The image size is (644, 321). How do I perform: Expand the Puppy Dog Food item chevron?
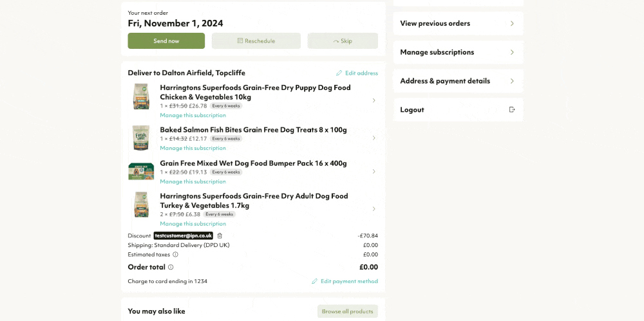tap(374, 100)
